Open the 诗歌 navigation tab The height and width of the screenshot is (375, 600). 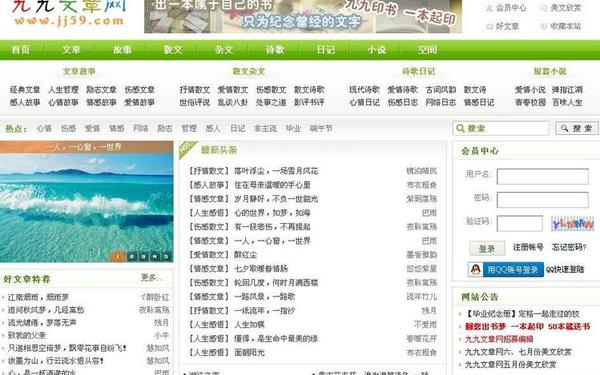[275, 49]
